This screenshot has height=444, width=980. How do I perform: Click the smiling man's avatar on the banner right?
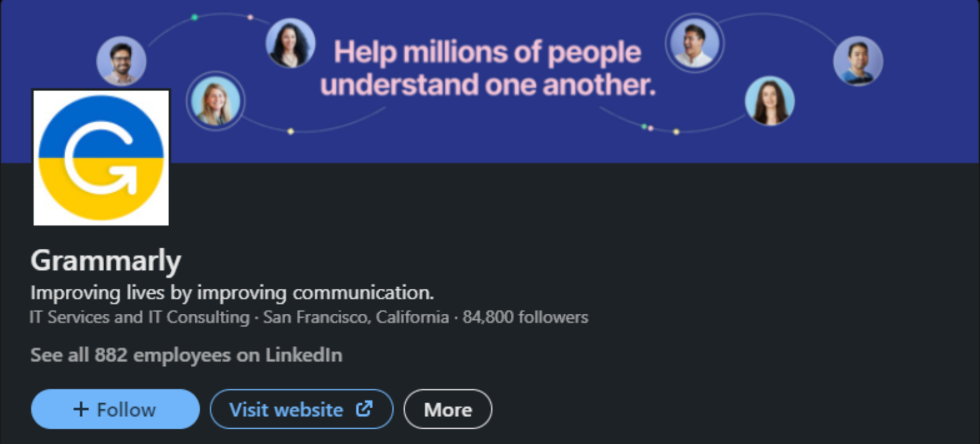pos(694,43)
